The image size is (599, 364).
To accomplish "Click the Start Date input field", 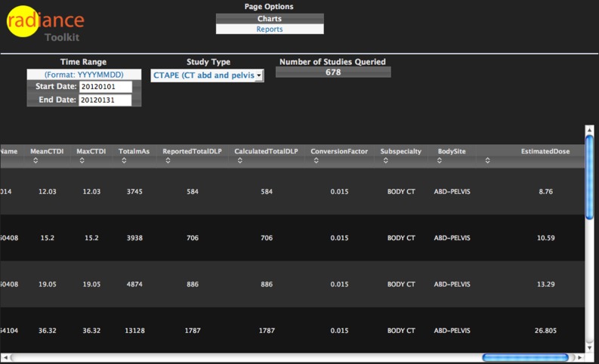I will pyautogui.click(x=105, y=87).
